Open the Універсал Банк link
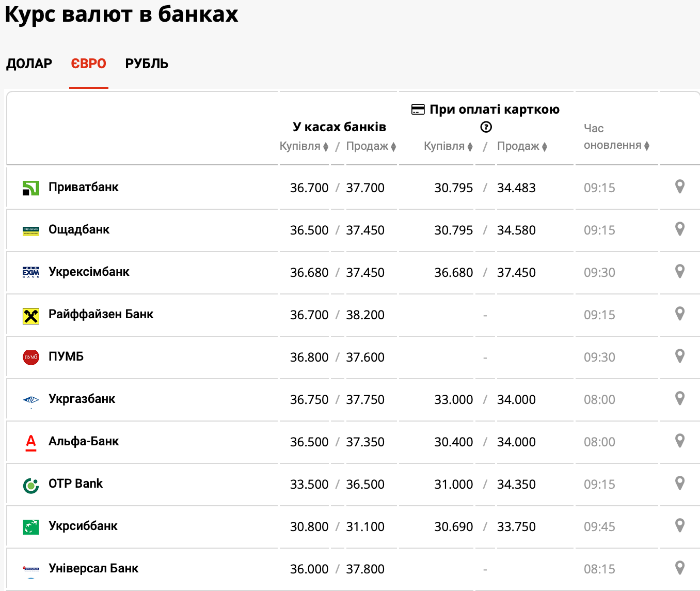The image size is (700, 591). [93, 568]
